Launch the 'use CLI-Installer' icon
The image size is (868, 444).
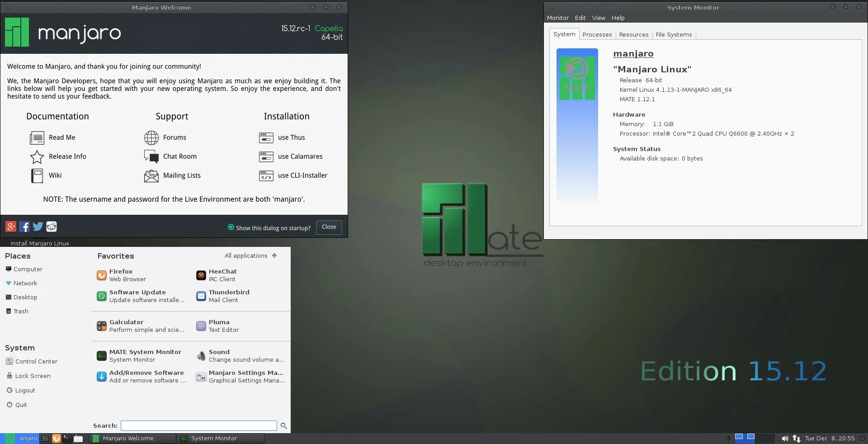[x=266, y=175]
